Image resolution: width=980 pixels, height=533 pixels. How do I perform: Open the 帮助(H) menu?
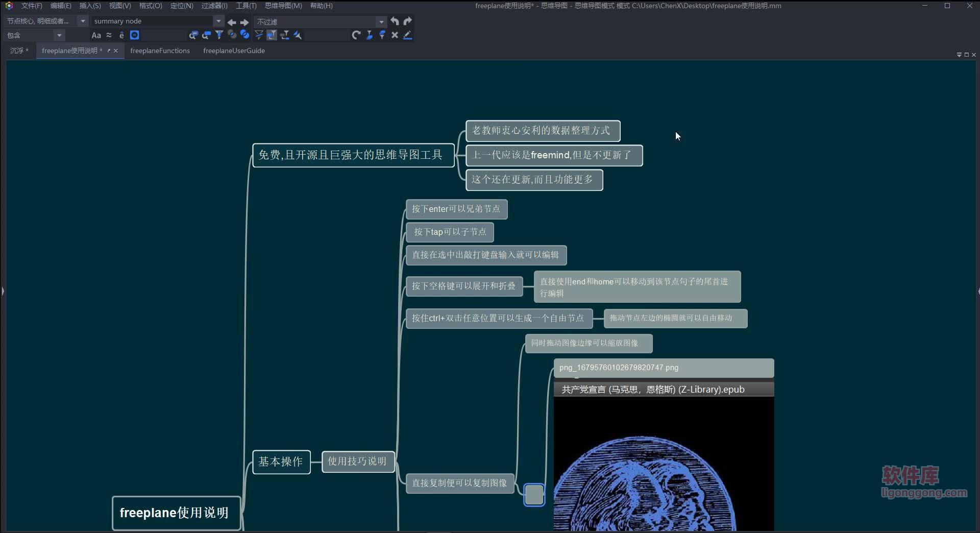click(x=322, y=6)
